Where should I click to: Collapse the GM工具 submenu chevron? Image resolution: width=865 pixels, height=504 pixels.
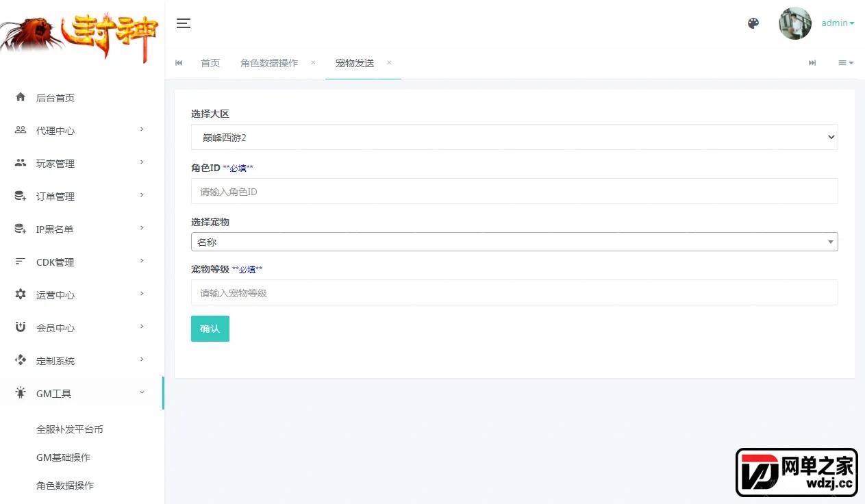[x=142, y=392]
